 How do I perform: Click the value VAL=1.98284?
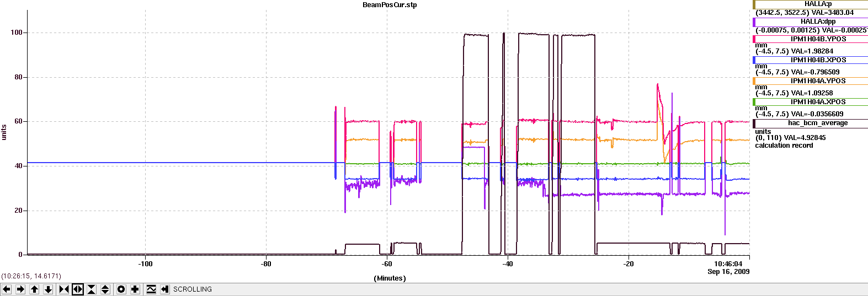click(x=812, y=51)
